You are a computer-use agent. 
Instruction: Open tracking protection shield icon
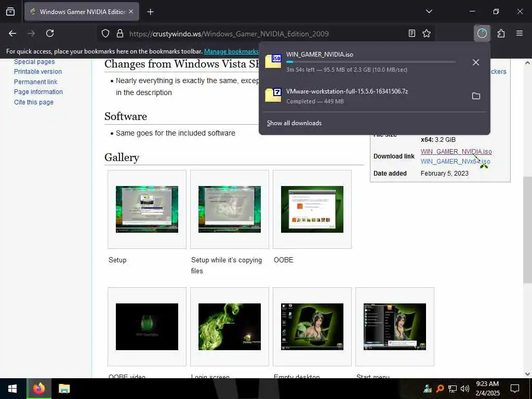tap(105, 34)
